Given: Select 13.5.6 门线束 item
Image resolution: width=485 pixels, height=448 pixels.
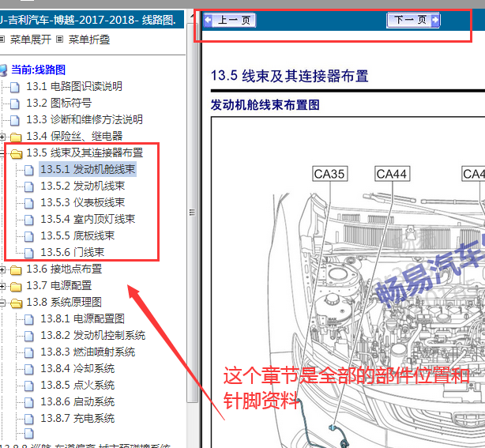Looking at the screenshot, I should pos(73,253).
